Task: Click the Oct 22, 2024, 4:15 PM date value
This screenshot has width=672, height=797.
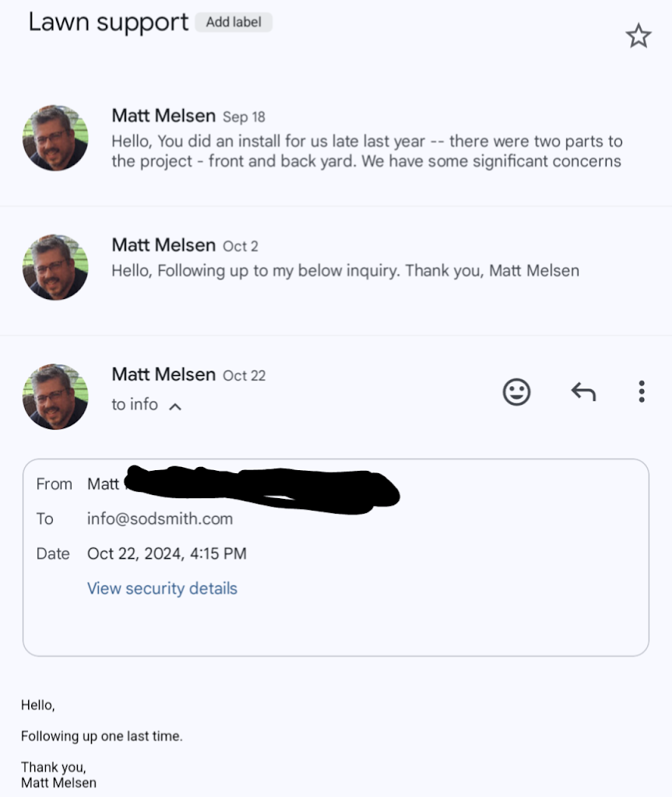Action: click(167, 554)
